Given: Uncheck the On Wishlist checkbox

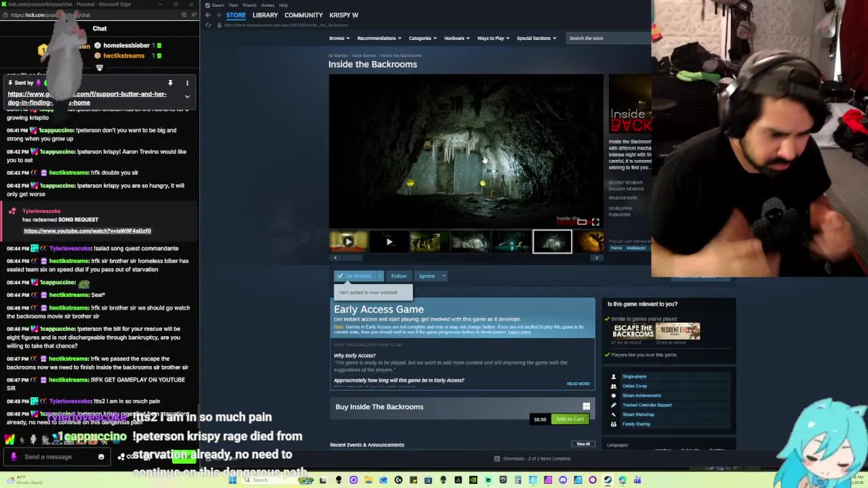Looking at the screenshot, I should click(340, 276).
